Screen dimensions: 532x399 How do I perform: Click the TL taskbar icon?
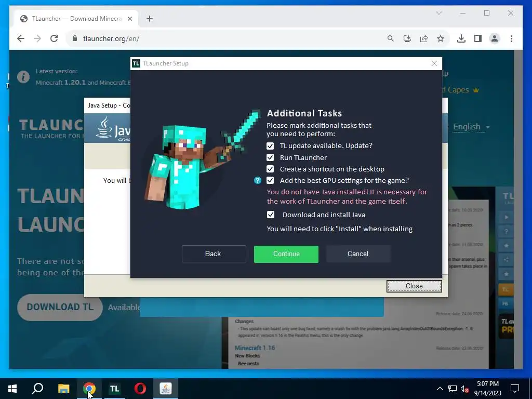pos(115,389)
